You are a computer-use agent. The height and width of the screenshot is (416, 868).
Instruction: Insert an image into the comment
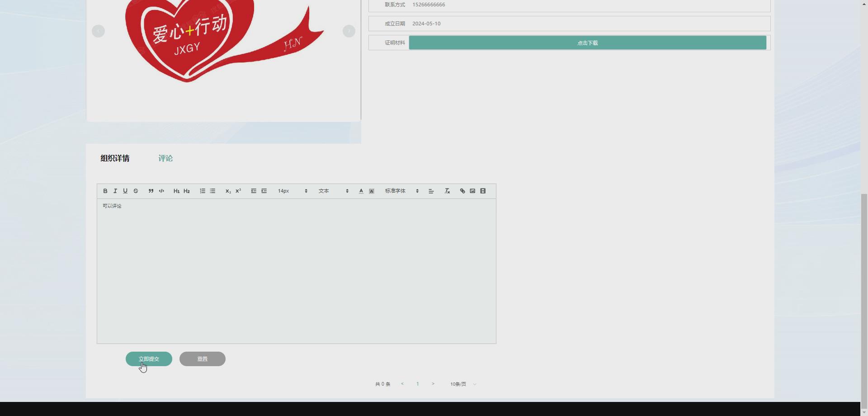point(472,191)
